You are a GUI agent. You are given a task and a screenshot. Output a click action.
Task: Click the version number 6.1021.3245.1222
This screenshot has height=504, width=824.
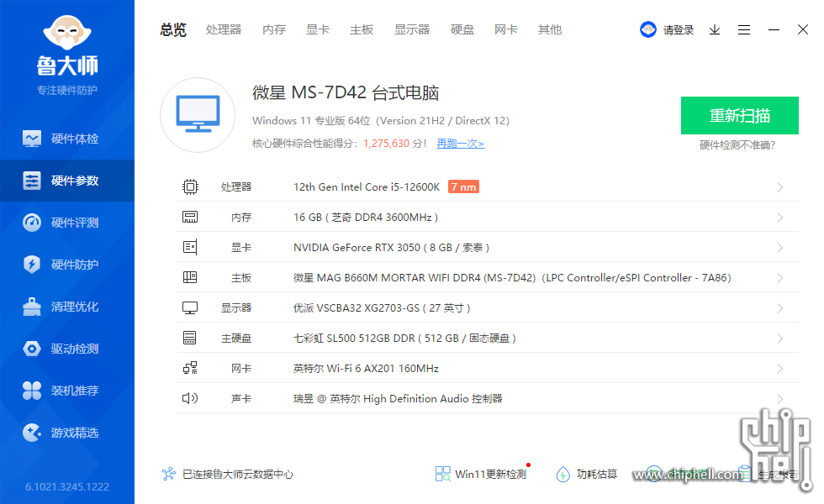pos(67,486)
